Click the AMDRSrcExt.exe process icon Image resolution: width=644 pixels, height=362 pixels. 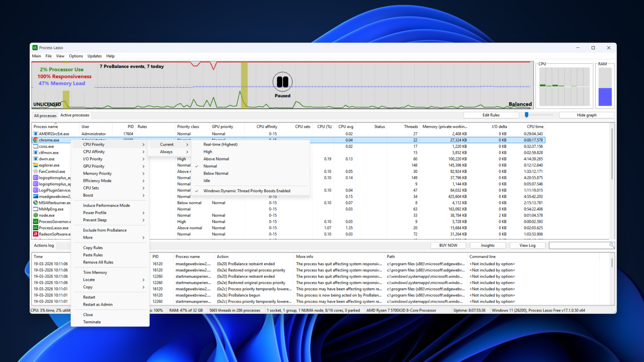[36, 134]
